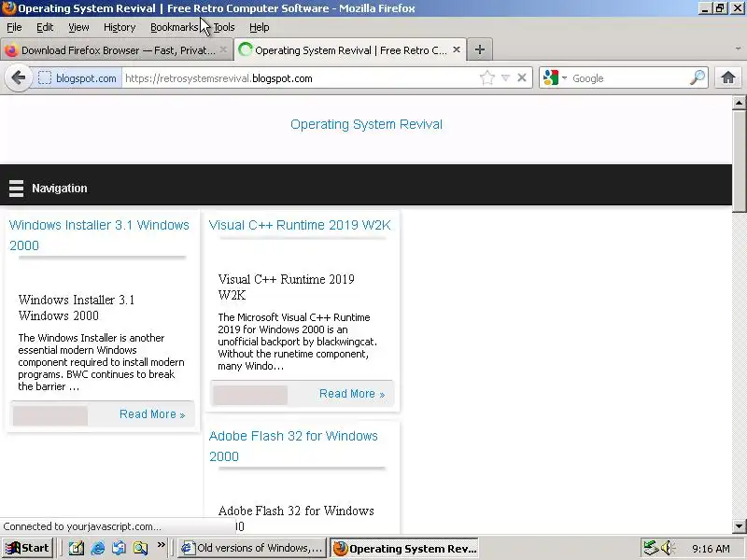Launch Outlook Express from quick launch
The width and height of the screenshot is (747, 560).
pyautogui.click(x=120, y=548)
